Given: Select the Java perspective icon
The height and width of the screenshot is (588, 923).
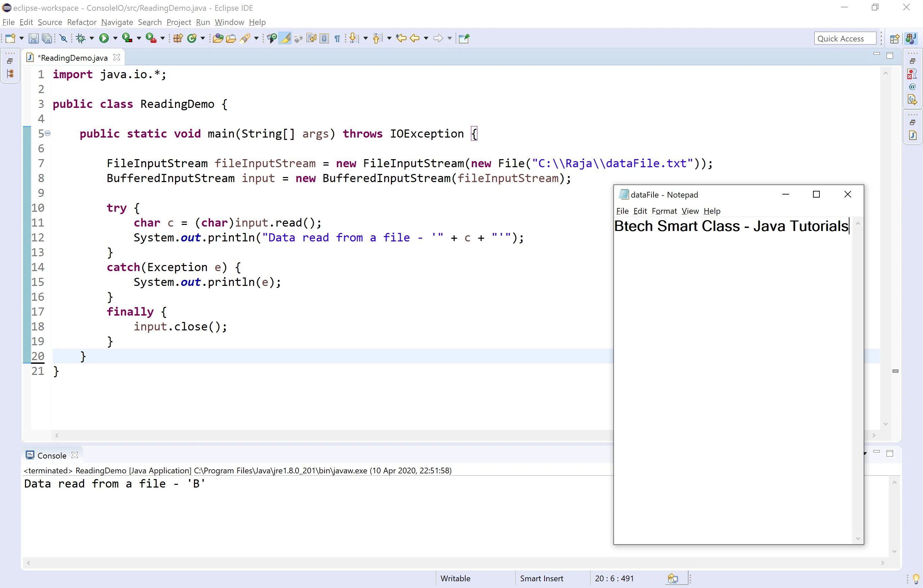Looking at the screenshot, I should pyautogui.click(x=911, y=38).
